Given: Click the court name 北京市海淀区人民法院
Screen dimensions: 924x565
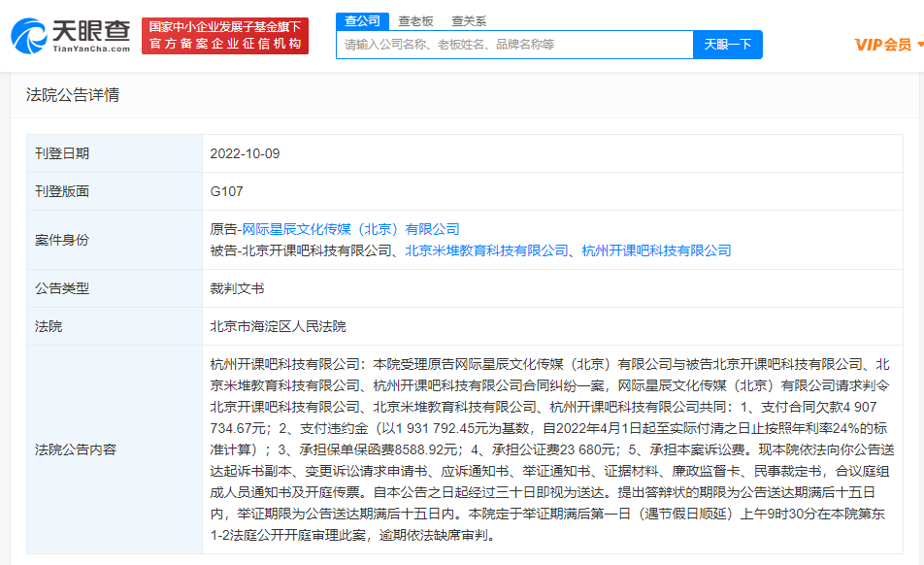Looking at the screenshot, I should [x=279, y=326].
